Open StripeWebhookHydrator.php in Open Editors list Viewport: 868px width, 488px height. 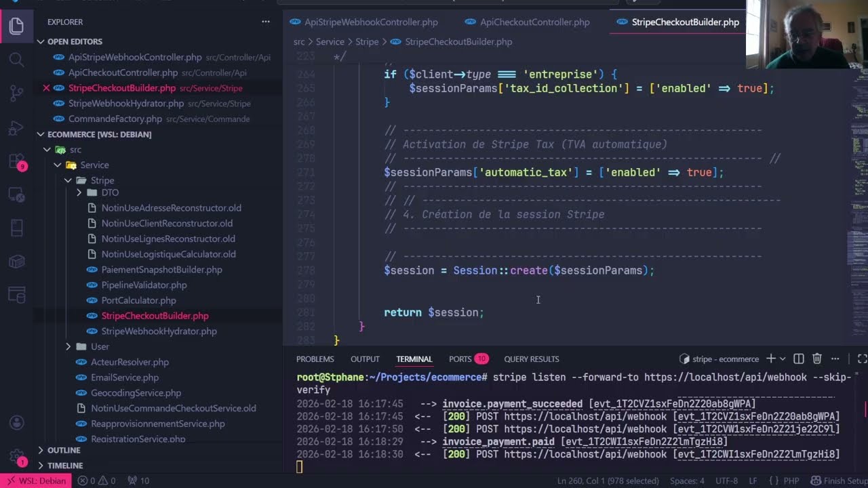126,103
